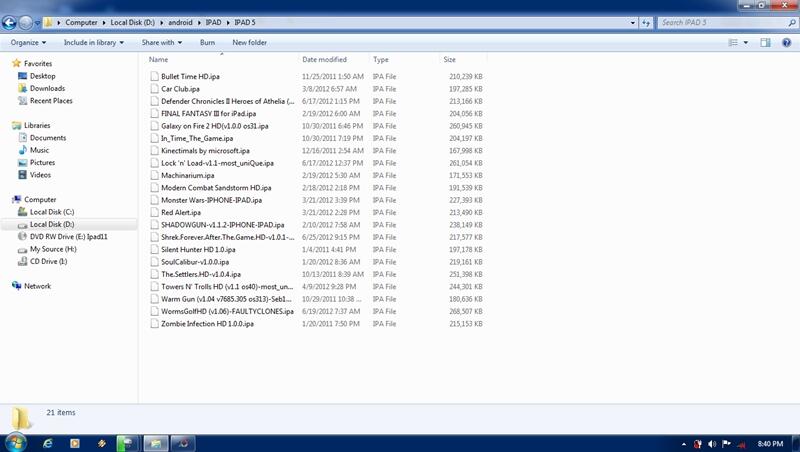Select Modern Combat Sandstorm HD.ipa
This screenshot has width=800, height=452.
(x=216, y=188)
